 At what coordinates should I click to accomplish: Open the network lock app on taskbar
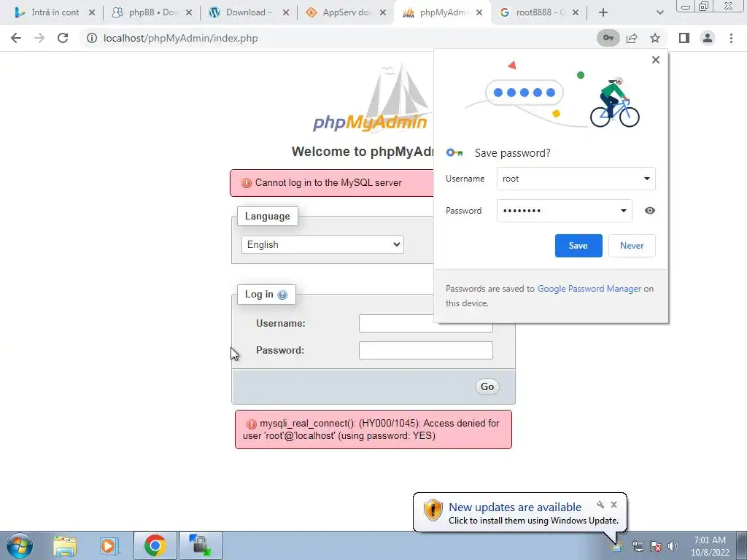[200, 545]
